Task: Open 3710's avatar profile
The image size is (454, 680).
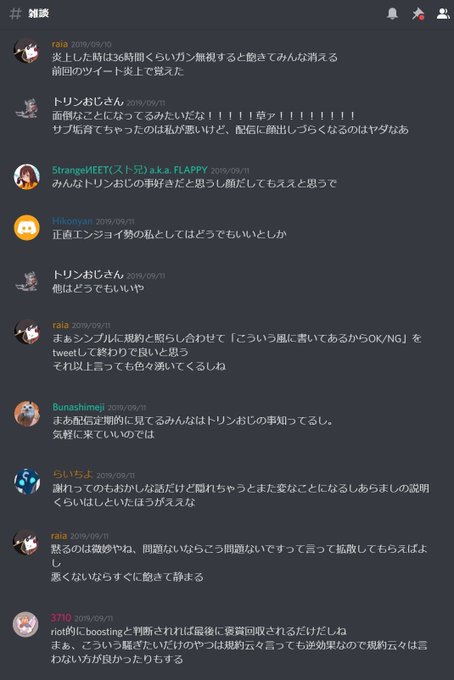Action: coord(25,624)
